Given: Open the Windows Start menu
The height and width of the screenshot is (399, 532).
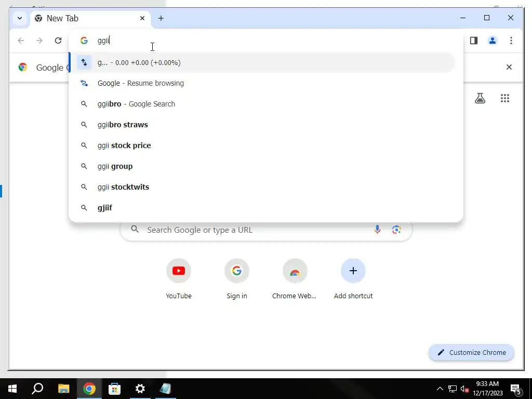Looking at the screenshot, I should pos(12,389).
